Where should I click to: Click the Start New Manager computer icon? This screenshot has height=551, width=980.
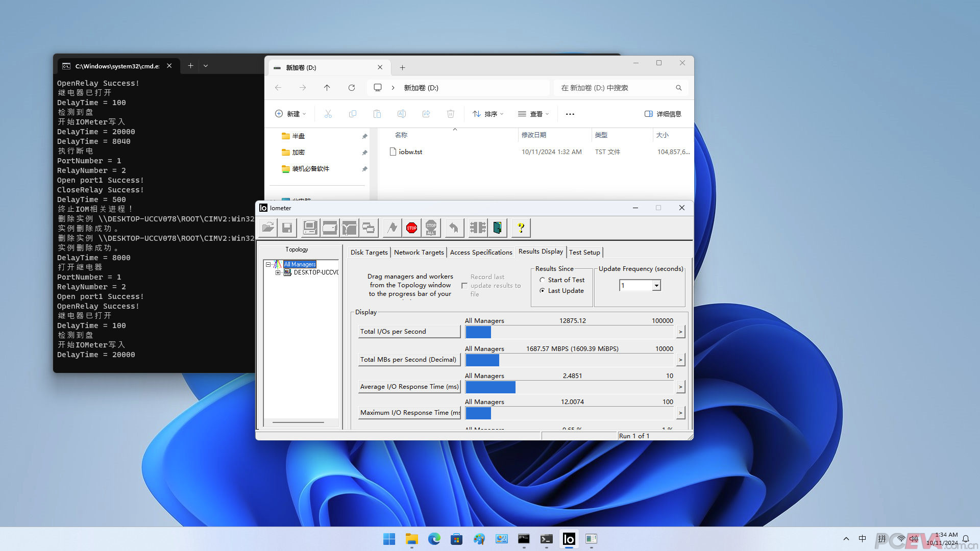pos(310,228)
